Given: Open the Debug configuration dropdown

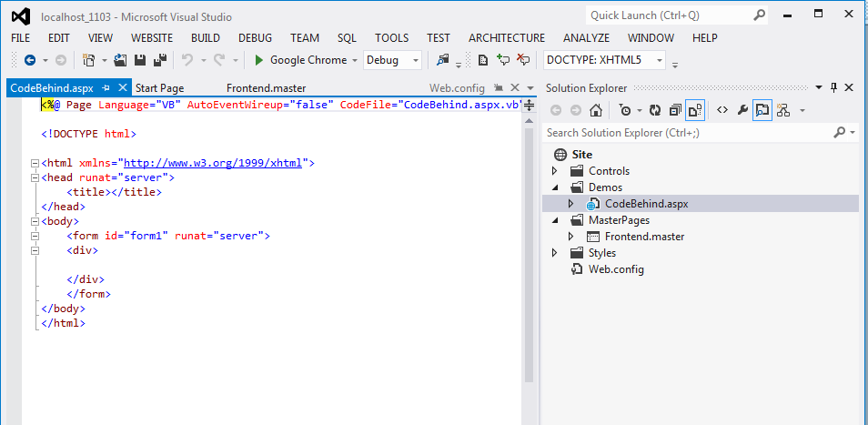Looking at the screenshot, I should coord(416,60).
